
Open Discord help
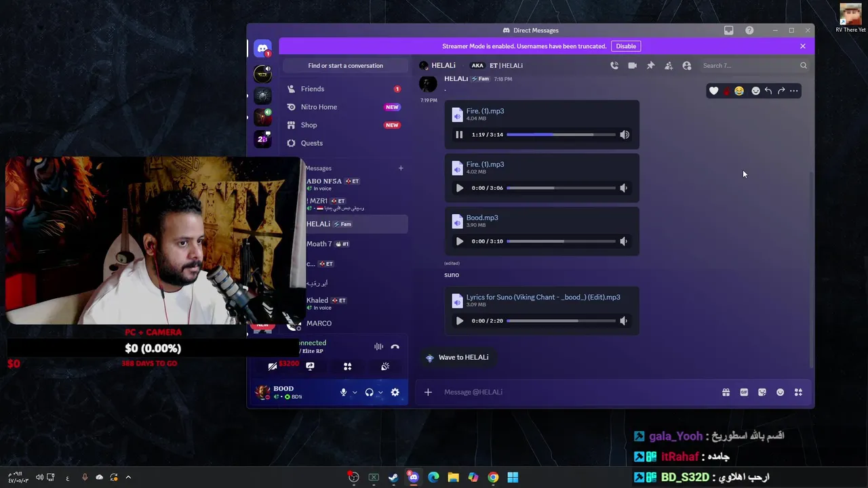[x=749, y=30]
